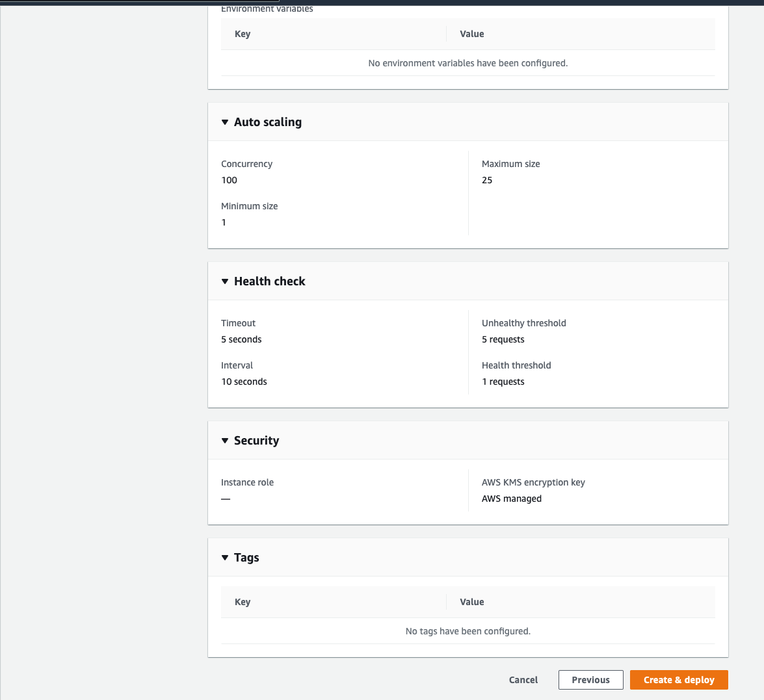The width and height of the screenshot is (764, 700).
Task: Click the Minimum size value 1
Action: point(224,222)
